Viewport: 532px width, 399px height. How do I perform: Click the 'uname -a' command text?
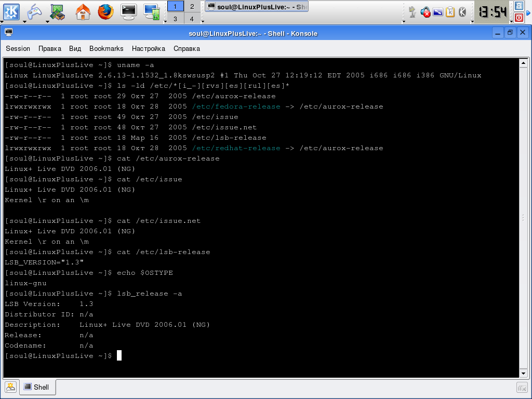pos(136,65)
